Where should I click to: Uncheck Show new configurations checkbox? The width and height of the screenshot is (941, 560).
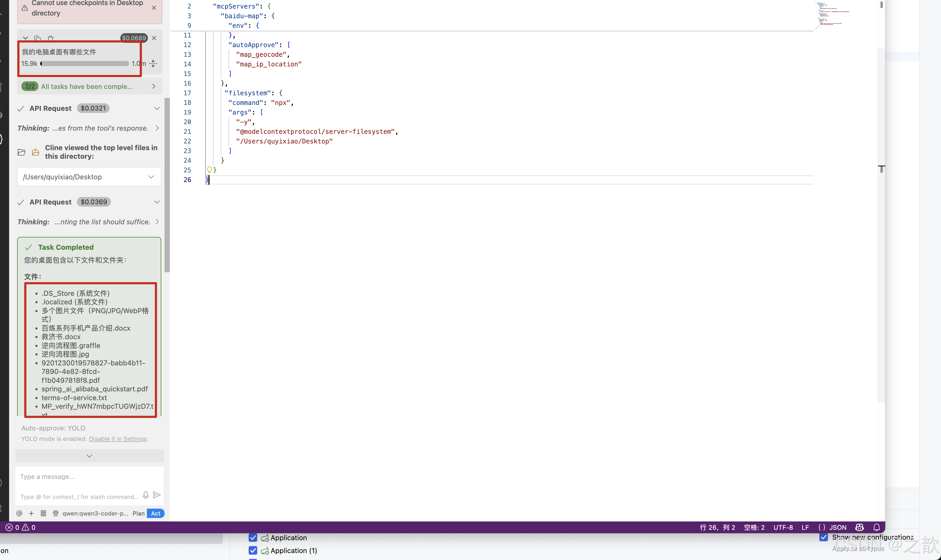[823, 537]
